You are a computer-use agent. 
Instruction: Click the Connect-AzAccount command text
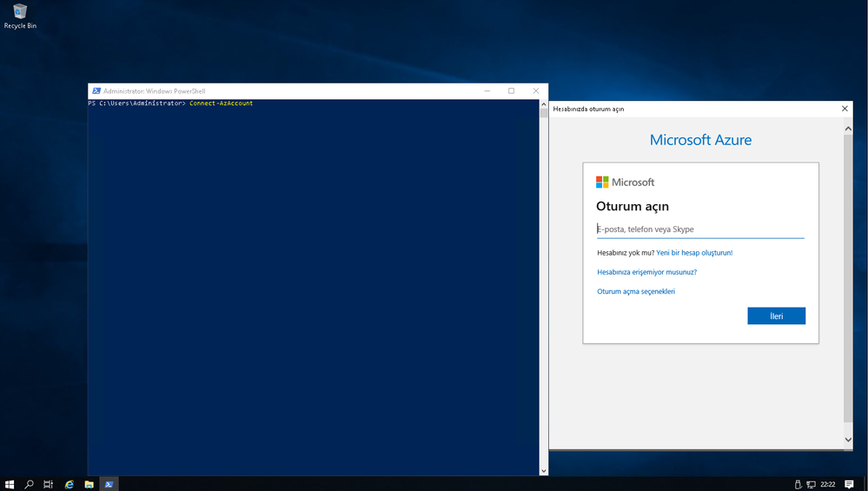221,103
